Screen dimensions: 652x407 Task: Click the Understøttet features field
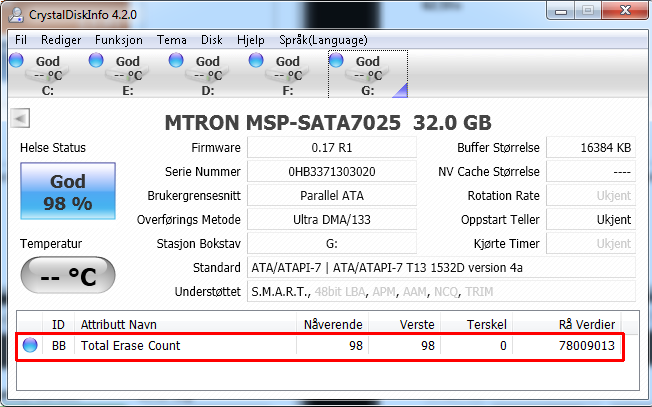[442, 292]
